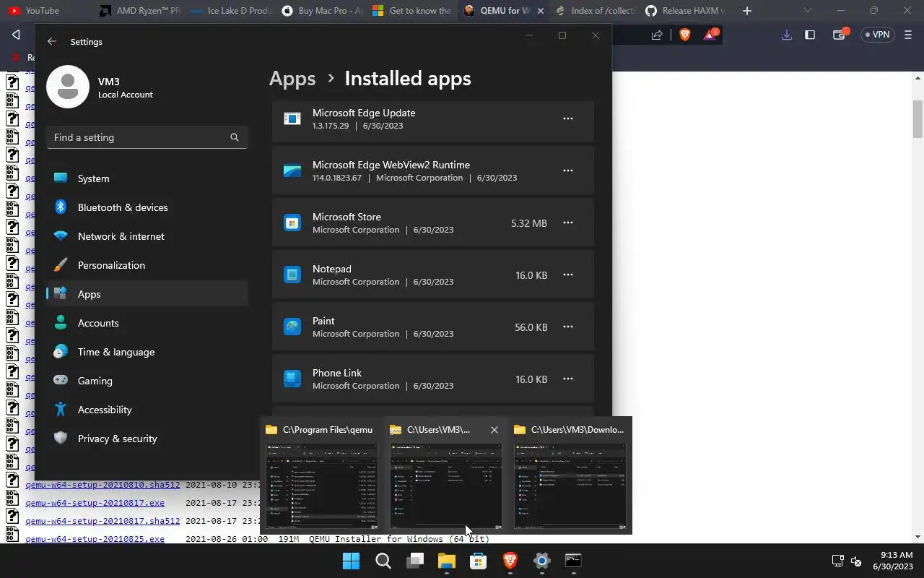
Task: Open File Explorer from the taskbar
Action: (x=446, y=561)
